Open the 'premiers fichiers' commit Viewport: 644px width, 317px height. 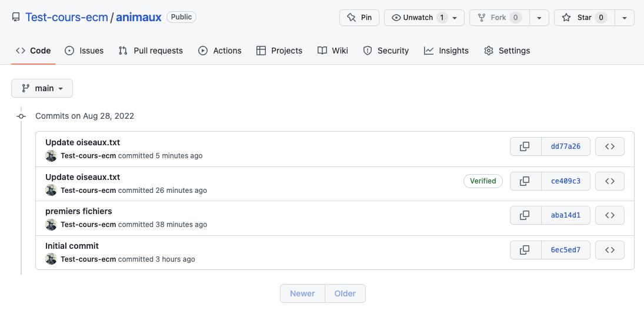[x=79, y=211]
